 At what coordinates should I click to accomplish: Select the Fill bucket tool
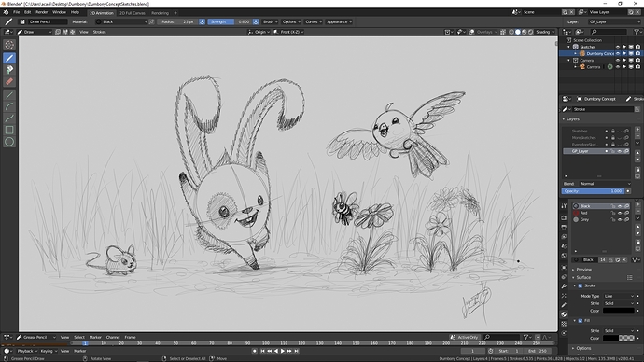tap(9, 70)
